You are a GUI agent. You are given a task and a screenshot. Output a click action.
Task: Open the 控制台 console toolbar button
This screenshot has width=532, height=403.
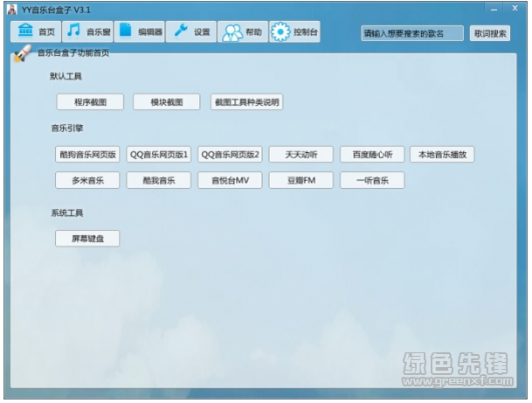tap(294, 31)
